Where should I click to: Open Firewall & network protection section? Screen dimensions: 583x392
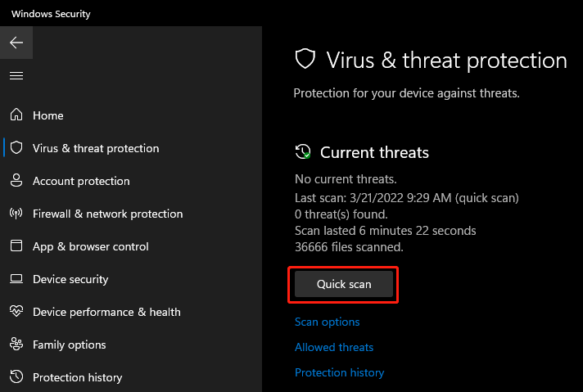click(x=108, y=214)
